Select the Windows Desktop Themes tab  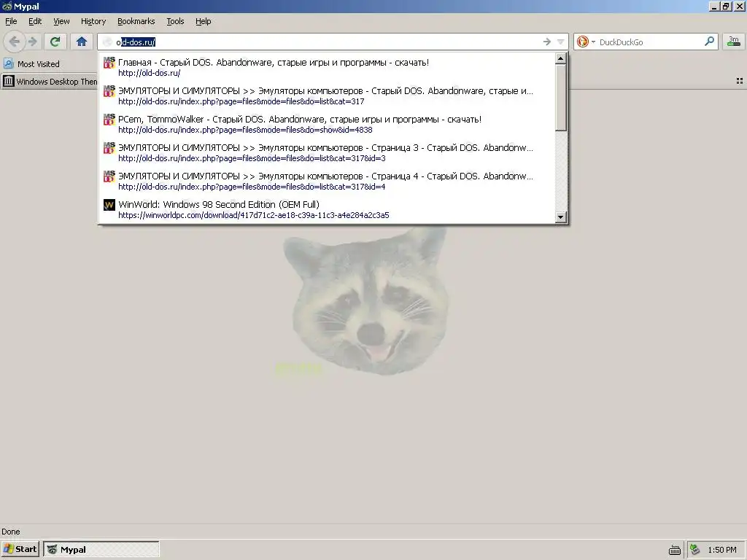[x=50, y=82]
